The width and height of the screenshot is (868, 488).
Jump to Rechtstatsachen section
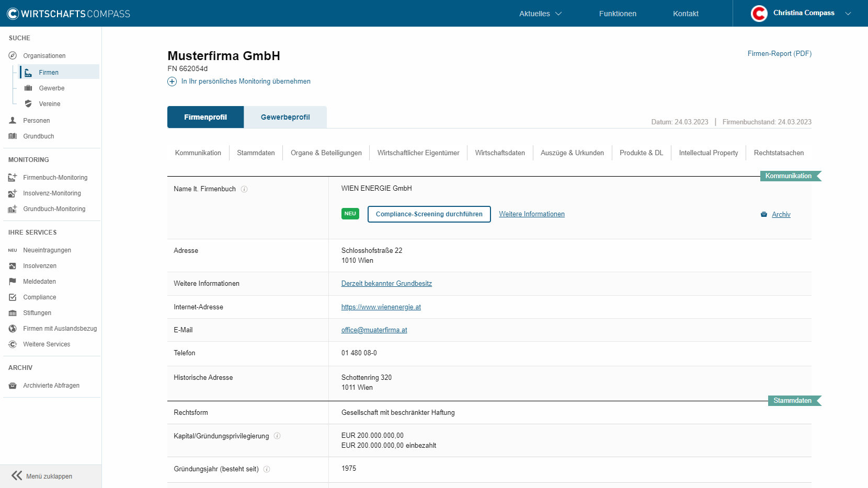click(779, 153)
